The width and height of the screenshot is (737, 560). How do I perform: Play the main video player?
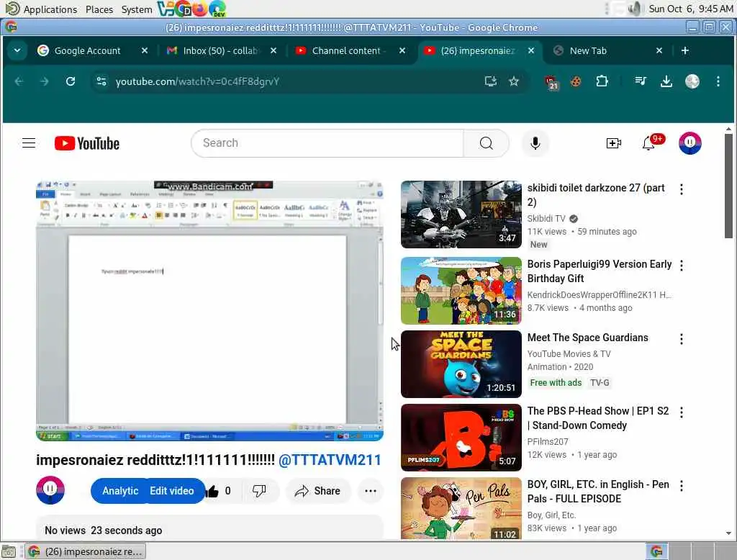(209, 311)
